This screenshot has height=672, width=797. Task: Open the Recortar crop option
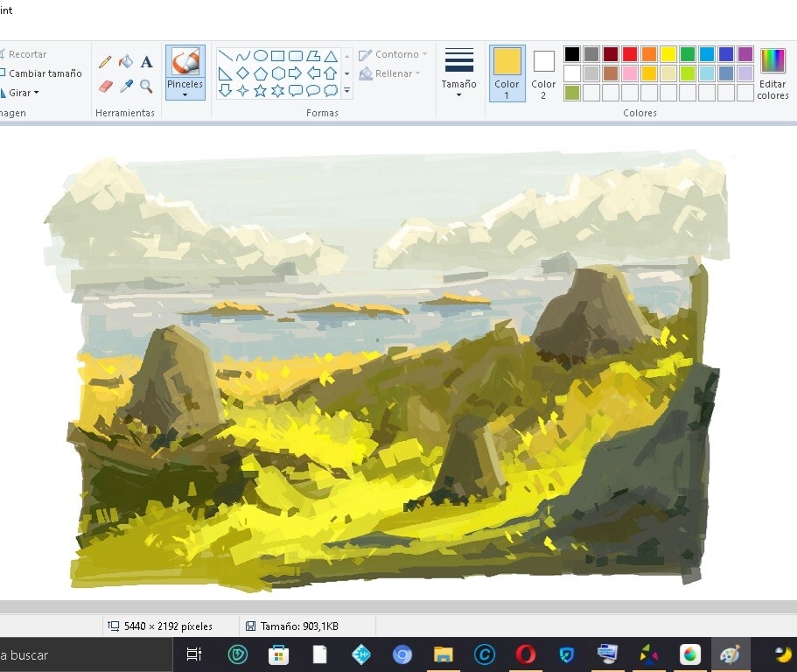click(x=24, y=53)
